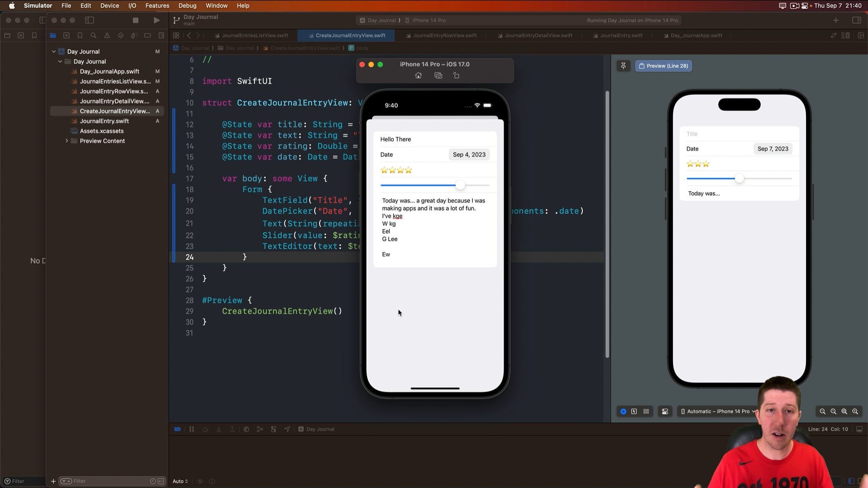Click Debug View Hierarchy icon
The image size is (868, 488).
coord(246,429)
